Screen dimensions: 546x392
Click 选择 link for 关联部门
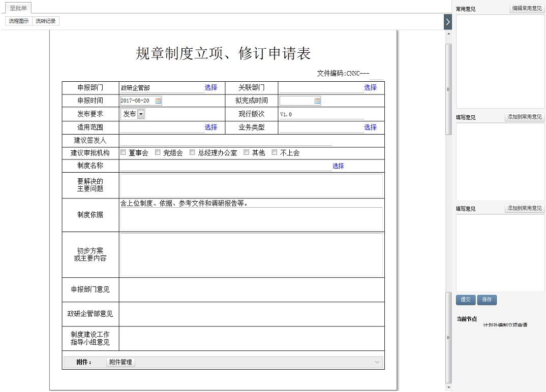[x=370, y=87]
